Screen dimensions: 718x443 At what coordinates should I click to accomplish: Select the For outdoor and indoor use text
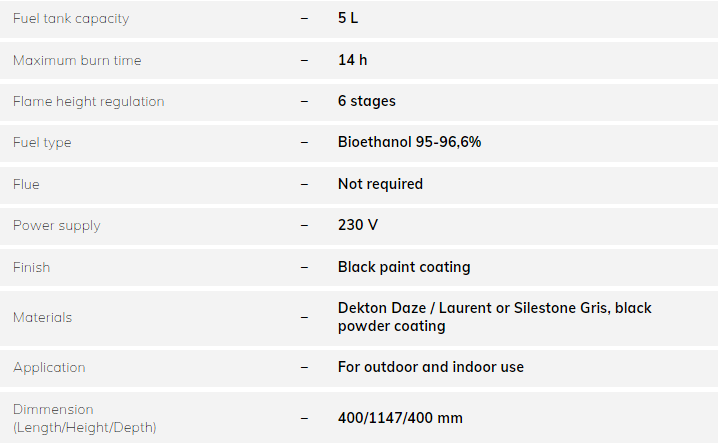pyautogui.click(x=431, y=367)
